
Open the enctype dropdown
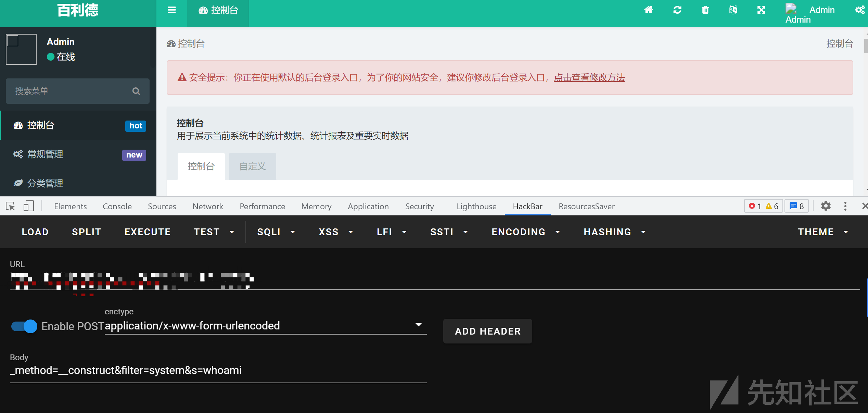418,325
